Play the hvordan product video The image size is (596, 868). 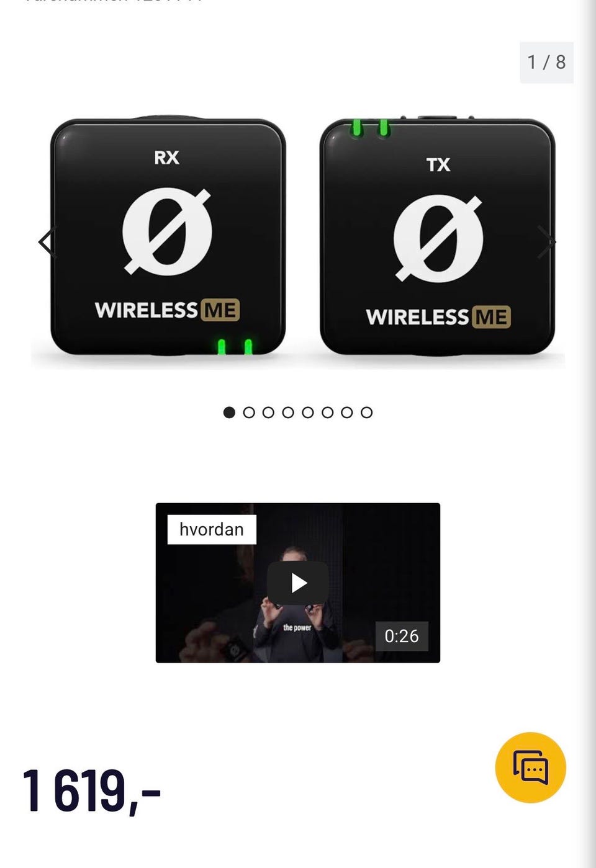pos(298,583)
